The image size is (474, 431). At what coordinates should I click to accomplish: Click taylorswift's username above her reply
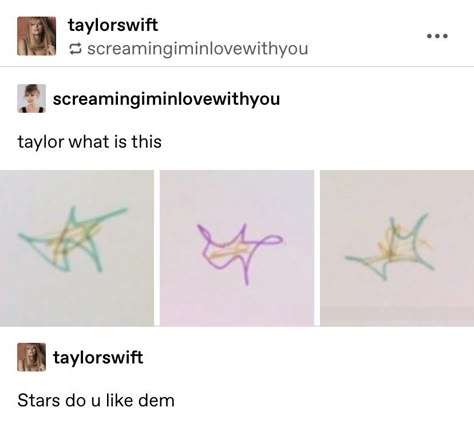pyautogui.click(x=98, y=357)
